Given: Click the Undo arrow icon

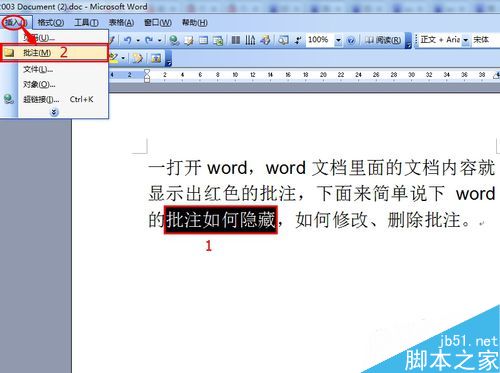Looking at the screenshot, I should pos(128,40).
